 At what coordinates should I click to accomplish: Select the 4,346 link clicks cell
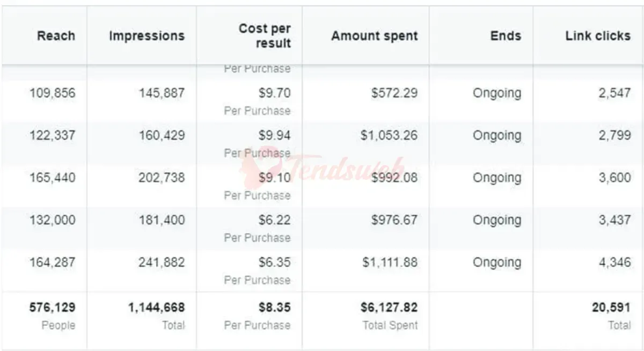tap(615, 262)
